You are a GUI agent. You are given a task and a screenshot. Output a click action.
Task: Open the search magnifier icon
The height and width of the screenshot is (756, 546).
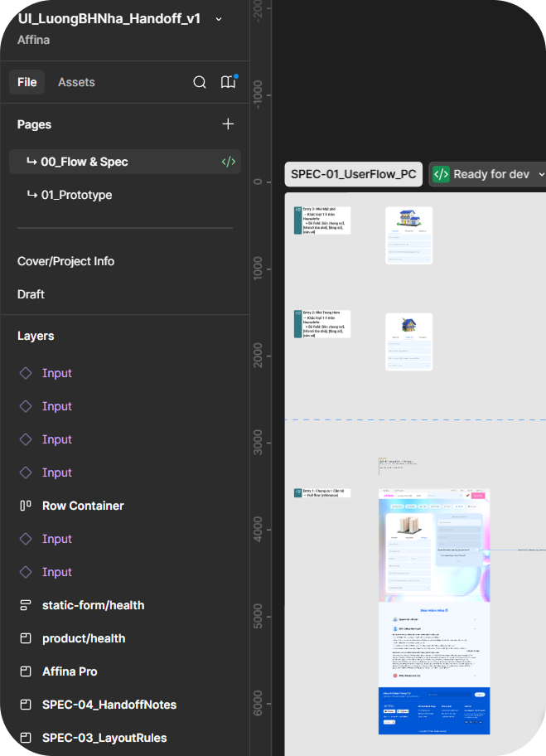pyautogui.click(x=200, y=82)
